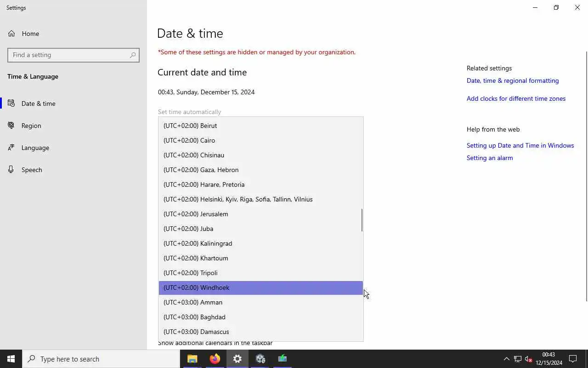
Task: Click the Find a setting search field
Action: click(73, 55)
